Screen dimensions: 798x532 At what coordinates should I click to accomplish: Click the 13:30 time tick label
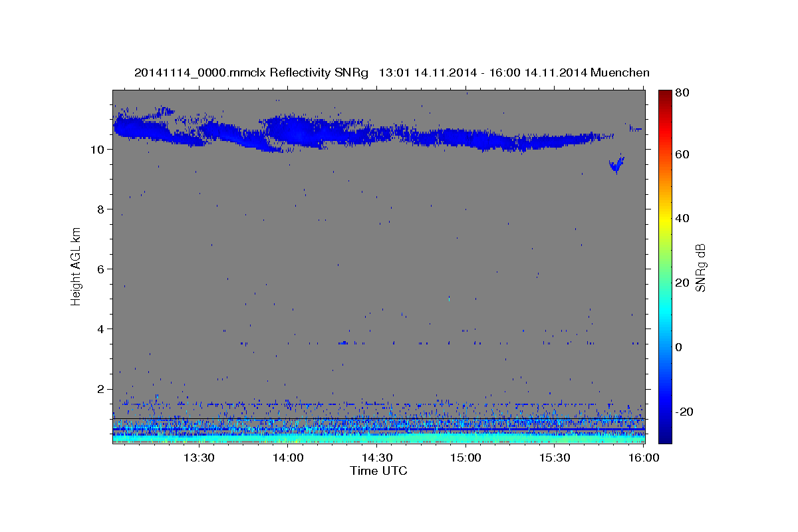199,458
